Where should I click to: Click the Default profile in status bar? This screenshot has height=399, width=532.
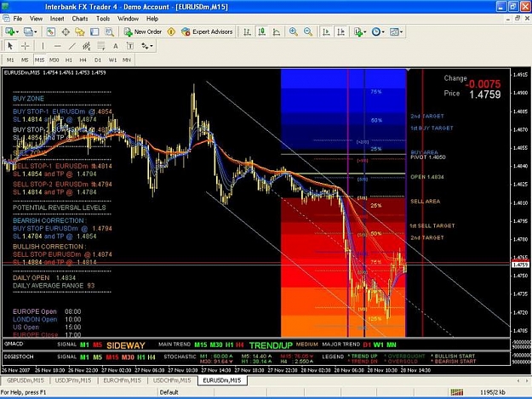coord(169,392)
